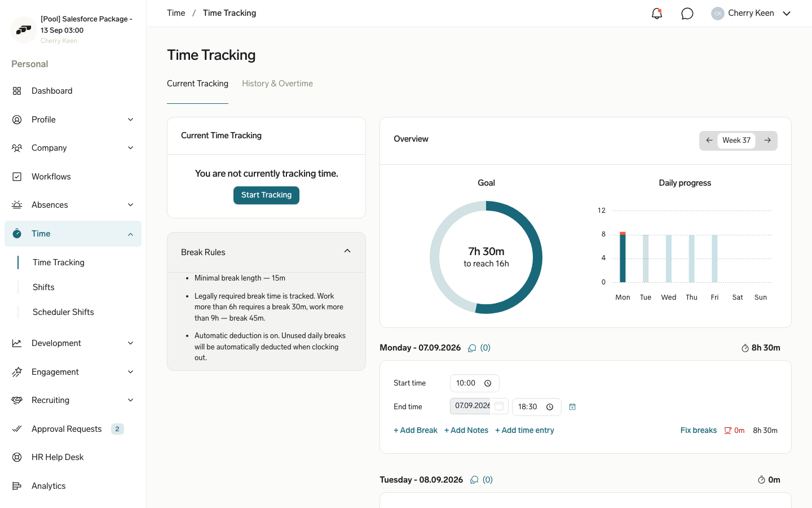Click the Fix breaks link
812x508 pixels.
(699, 431)
